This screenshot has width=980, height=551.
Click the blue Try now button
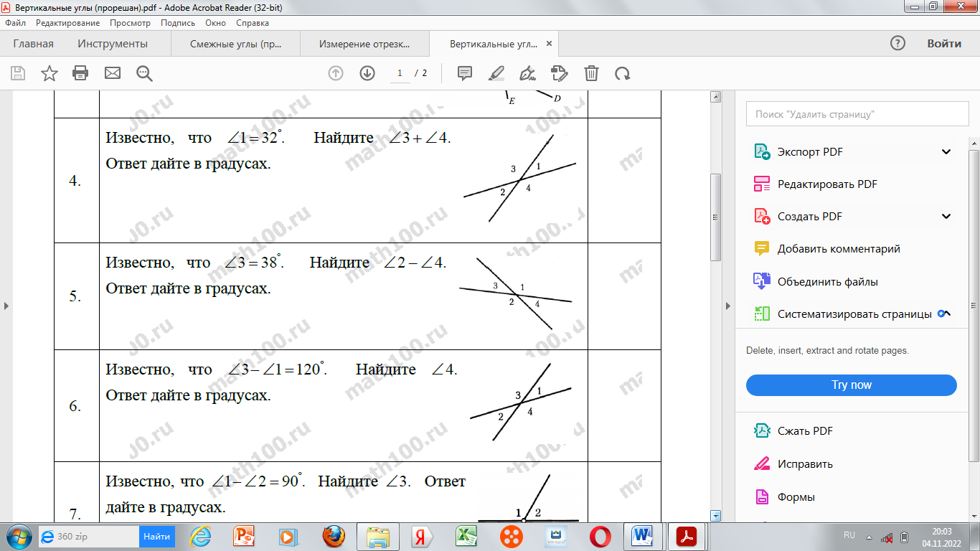click(852, 385)
